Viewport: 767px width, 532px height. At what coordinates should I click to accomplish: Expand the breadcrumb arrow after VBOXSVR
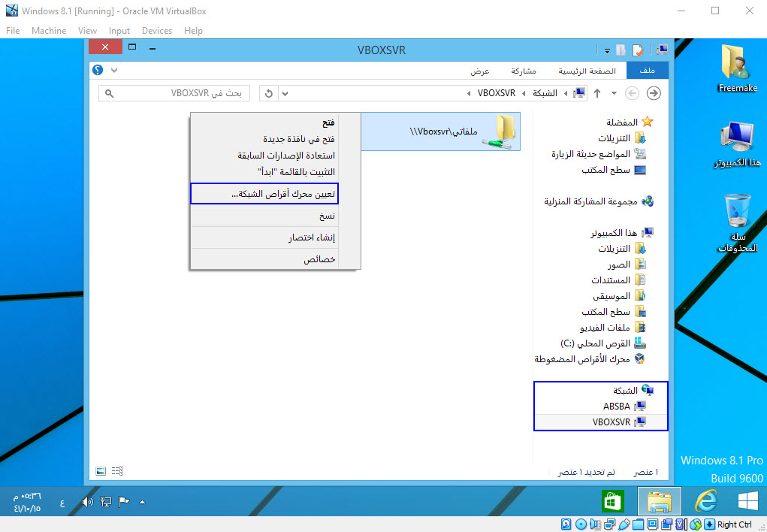(x=469, y=93)
